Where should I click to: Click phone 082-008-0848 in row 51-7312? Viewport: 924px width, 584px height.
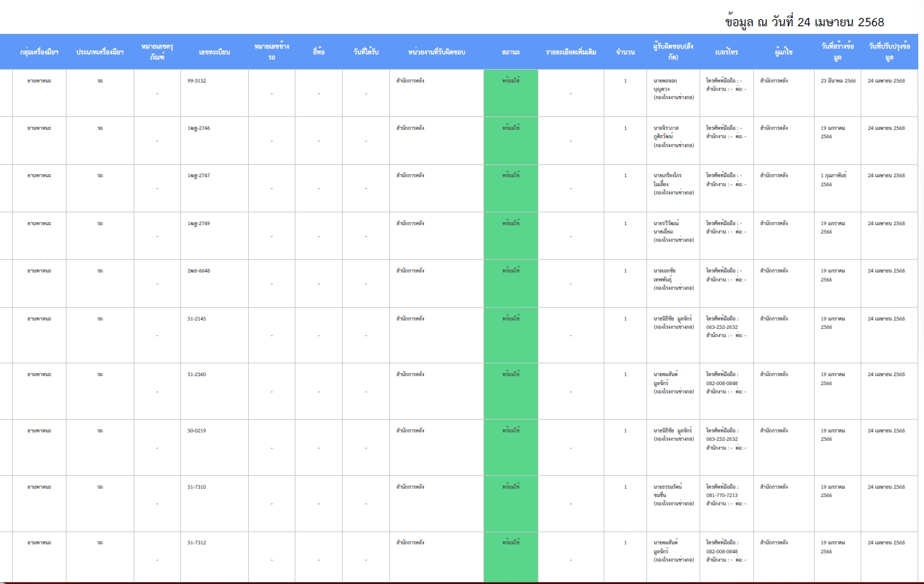(722, 551)
